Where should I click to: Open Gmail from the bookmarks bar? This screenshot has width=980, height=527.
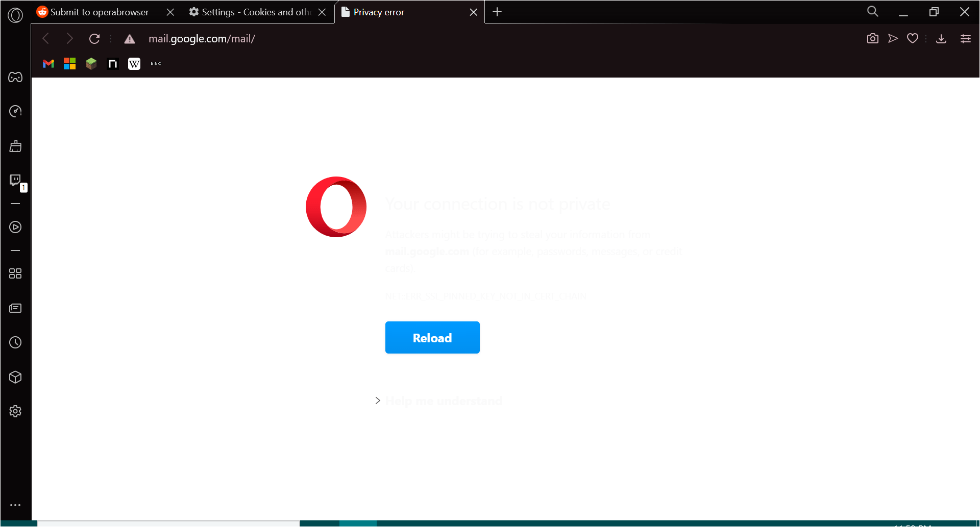coord(48,63)
